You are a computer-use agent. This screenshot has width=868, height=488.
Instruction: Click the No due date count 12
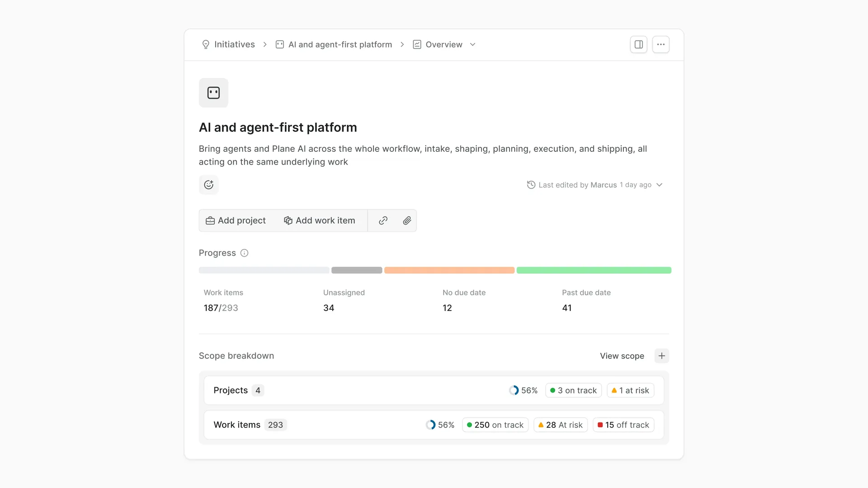(447, 308)
